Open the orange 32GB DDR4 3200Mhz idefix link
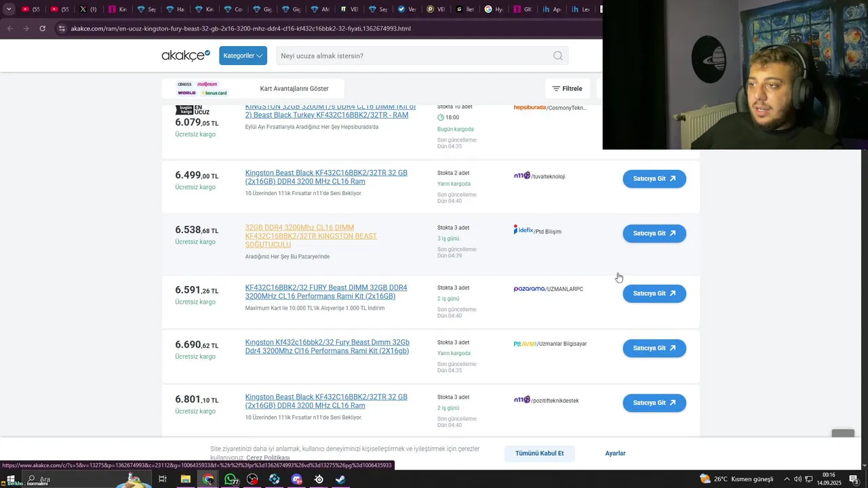 [x=311, y=236]
